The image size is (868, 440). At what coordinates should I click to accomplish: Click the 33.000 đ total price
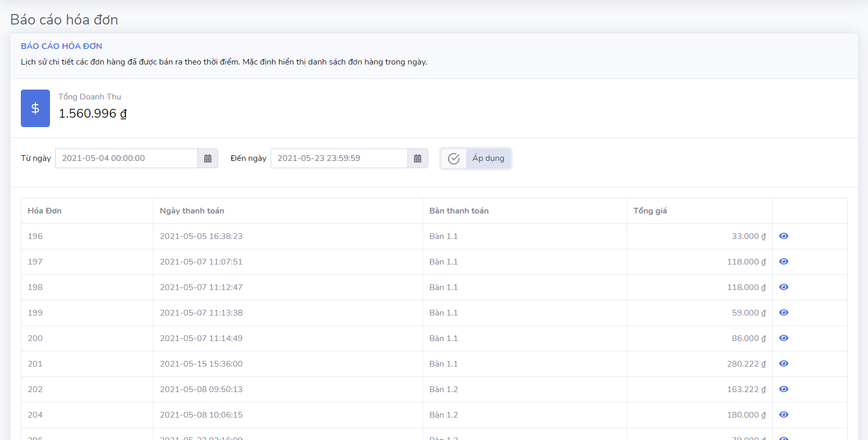tap(749, 236)
